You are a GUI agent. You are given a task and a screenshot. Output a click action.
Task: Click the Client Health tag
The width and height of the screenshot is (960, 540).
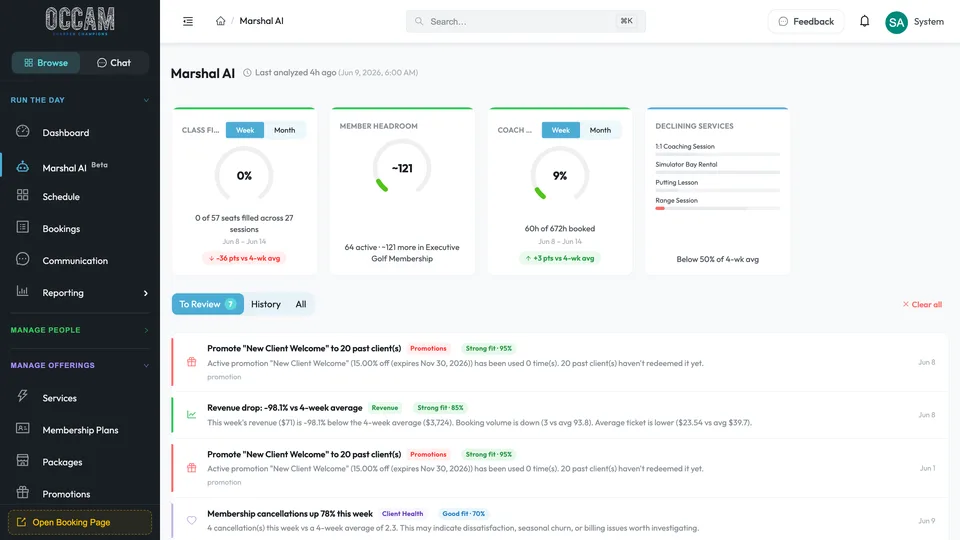click(402, 514)
